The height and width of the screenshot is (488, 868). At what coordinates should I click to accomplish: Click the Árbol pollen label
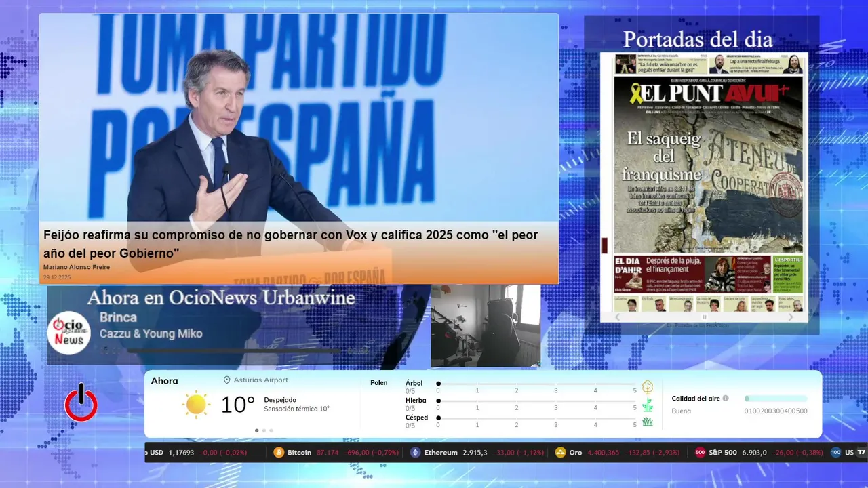414,383
